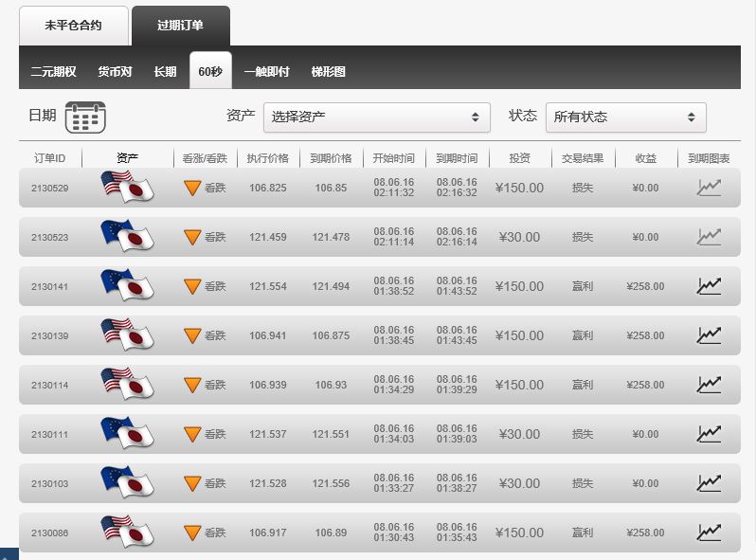
Task: Click USD/JPY flag icon in order 2130529
Action: click(127, 187)
